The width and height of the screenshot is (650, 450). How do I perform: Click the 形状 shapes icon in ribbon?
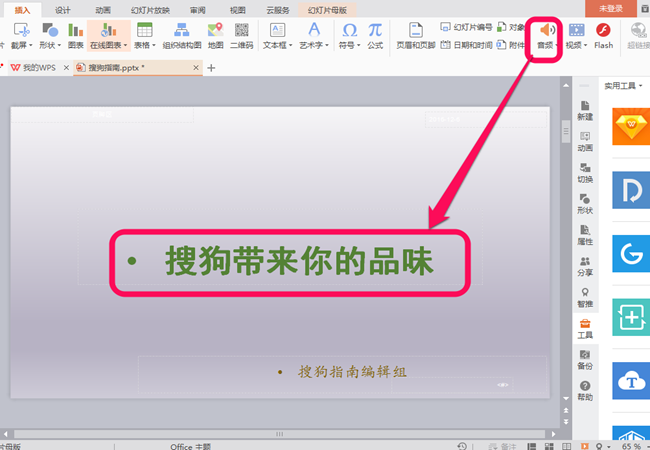coord(50,30)
